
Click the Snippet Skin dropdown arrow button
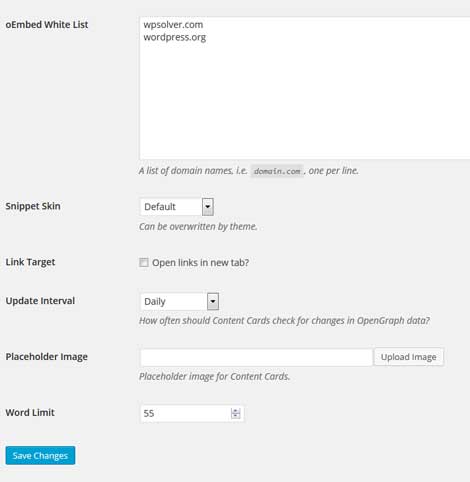208,207
